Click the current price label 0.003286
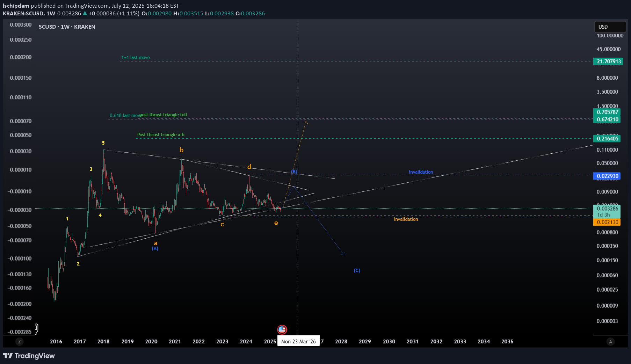Screen dimensions: 631x364 pos(607,209)
